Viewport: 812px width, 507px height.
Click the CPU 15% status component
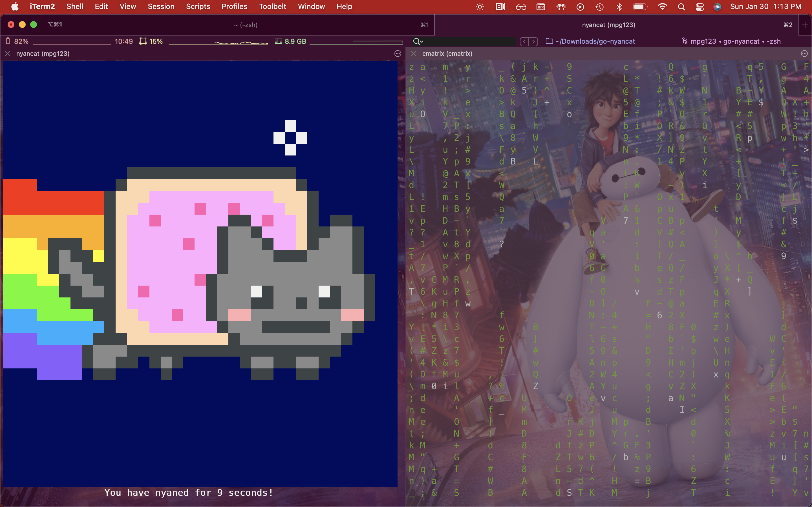[151, 41]
